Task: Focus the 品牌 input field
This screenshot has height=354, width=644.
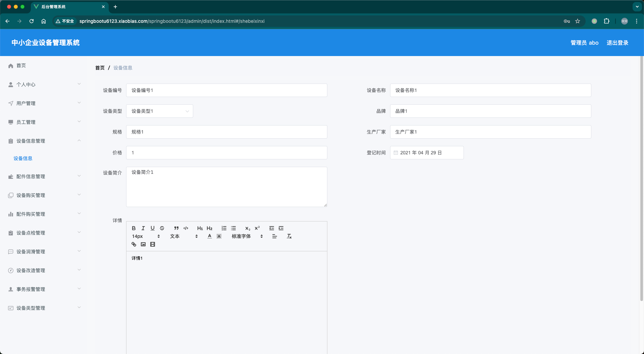Action: tap(490, 111)
